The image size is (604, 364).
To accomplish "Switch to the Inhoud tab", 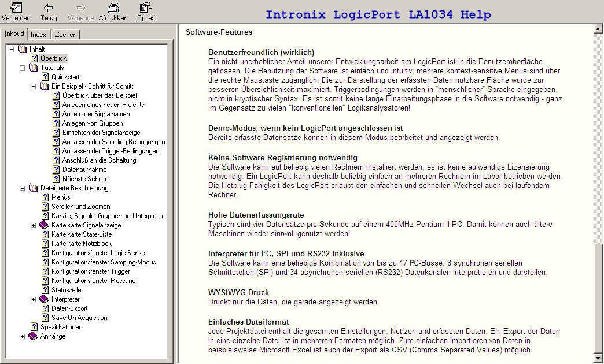I will tap(14, 34).
